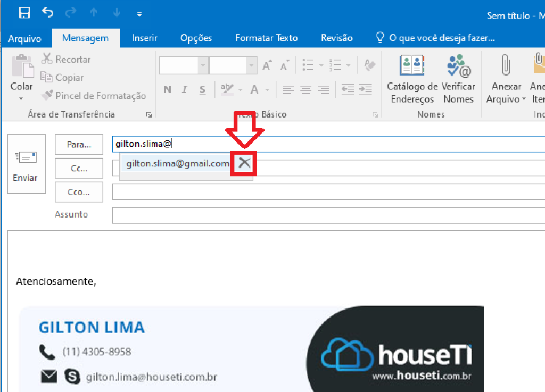Center the text
This screenshot has height=392, width=545.
(306, 89)
